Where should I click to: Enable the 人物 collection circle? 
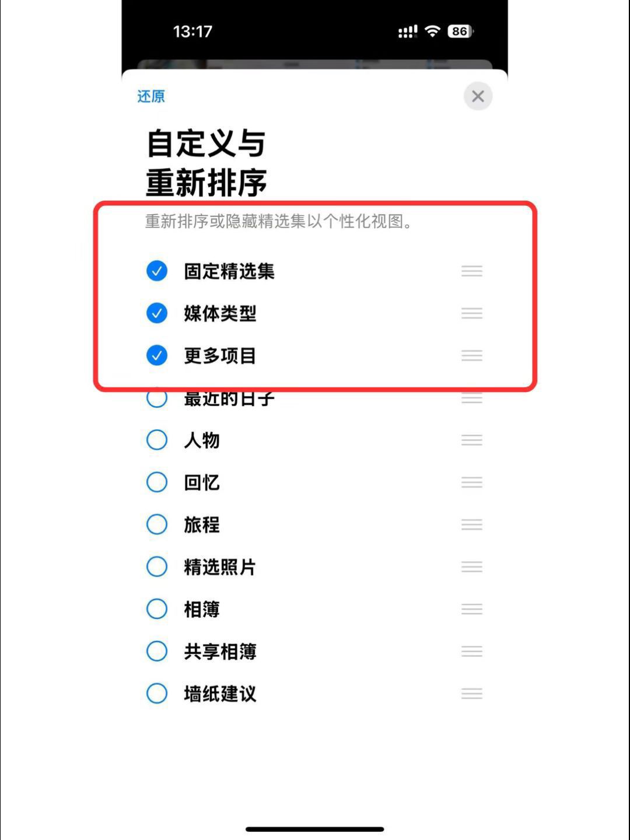(x=157, y=440)
